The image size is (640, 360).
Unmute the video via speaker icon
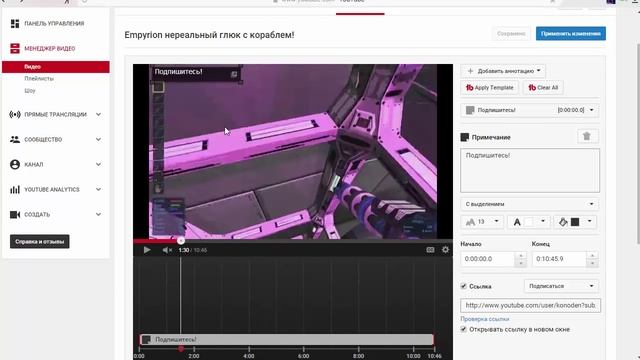point(167,250)
